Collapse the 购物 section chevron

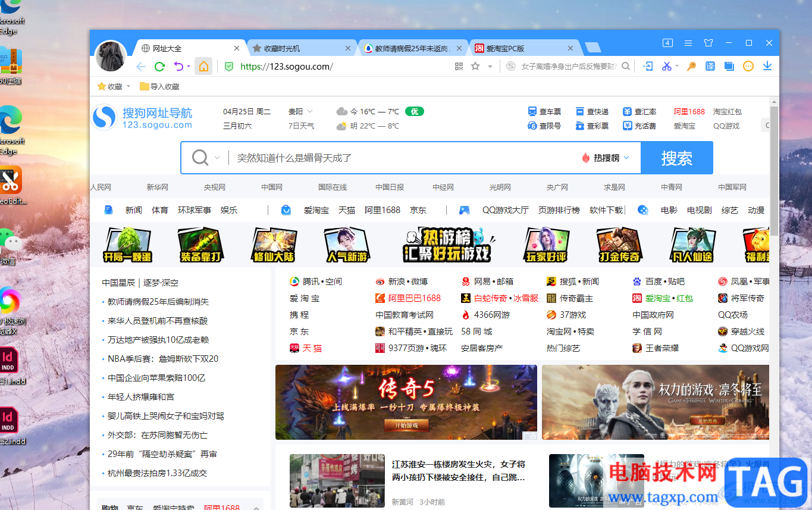point(256,508)
